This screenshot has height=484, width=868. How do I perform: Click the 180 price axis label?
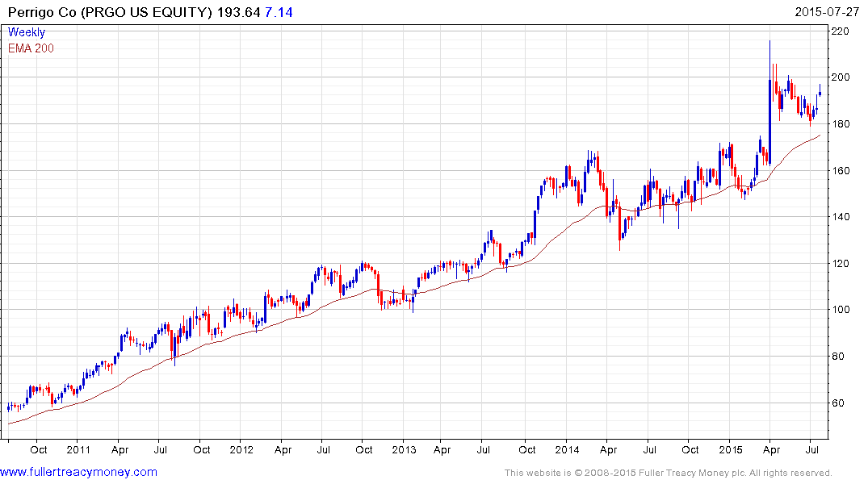pos(841,124)
